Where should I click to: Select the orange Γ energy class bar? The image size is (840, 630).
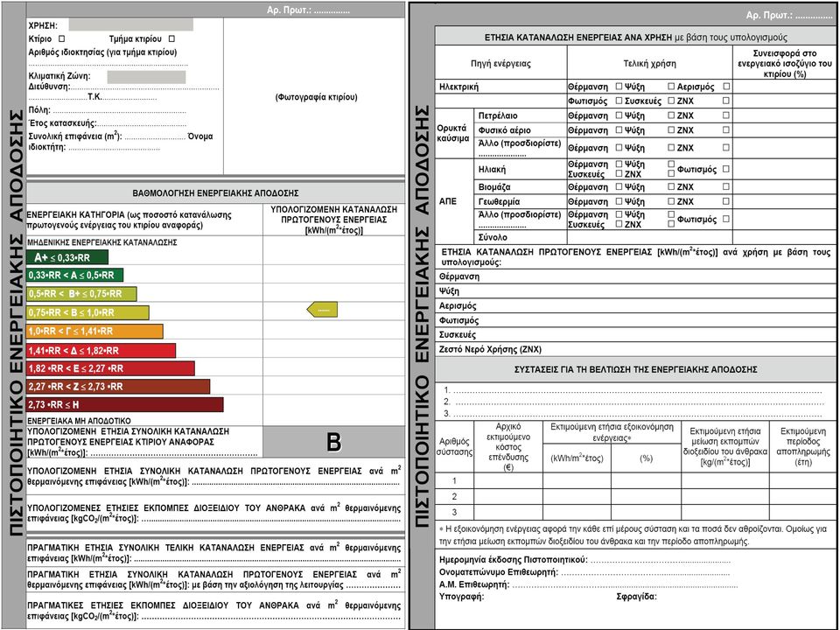[94, 331]
